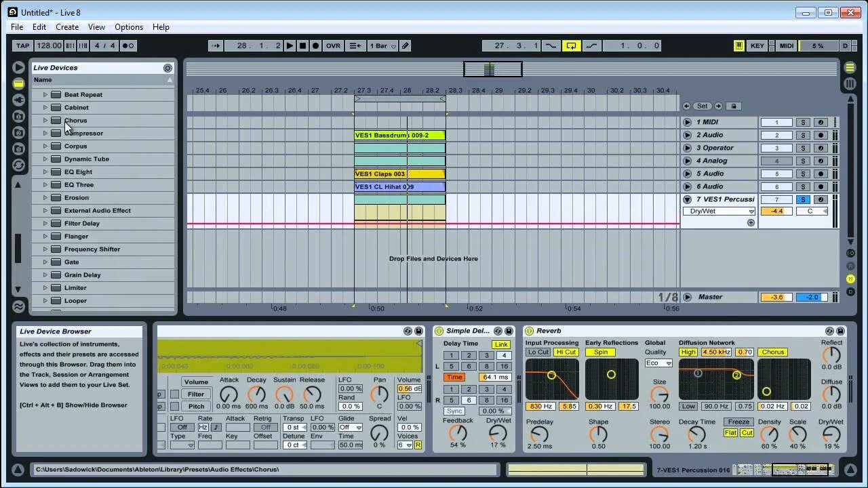
Task: Toggle Reverb Freeze
Action: pos(738,422)
